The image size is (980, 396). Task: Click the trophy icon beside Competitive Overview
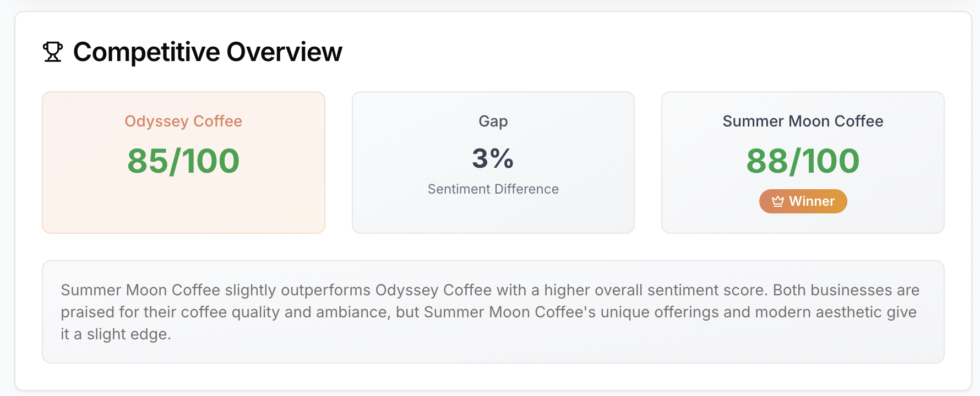point(53,52)
